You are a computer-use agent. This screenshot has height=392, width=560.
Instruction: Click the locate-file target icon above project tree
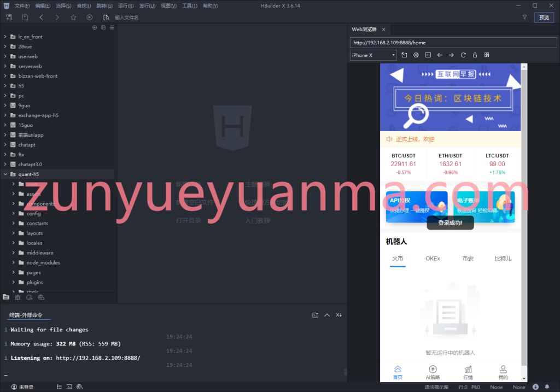click(x=95, y=27)
